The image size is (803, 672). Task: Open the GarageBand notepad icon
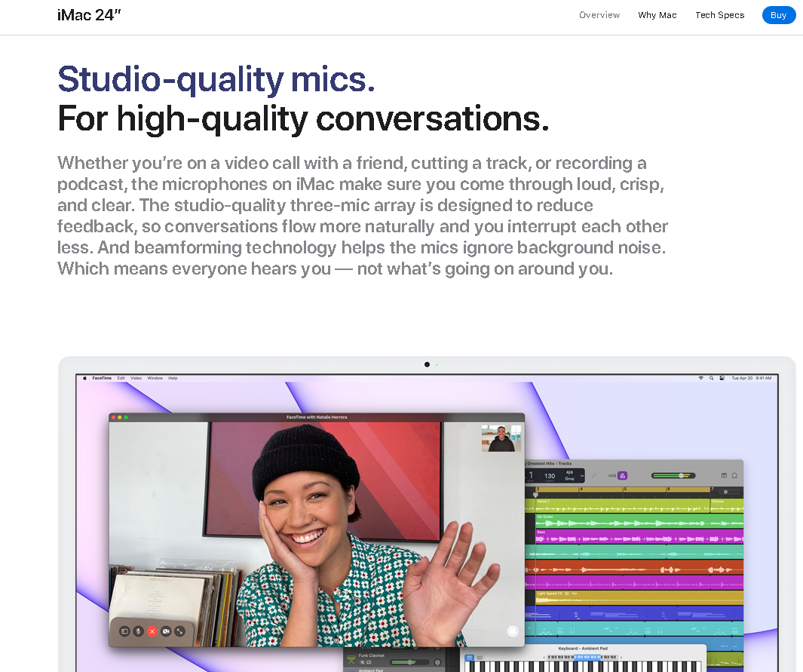(724, 476)
